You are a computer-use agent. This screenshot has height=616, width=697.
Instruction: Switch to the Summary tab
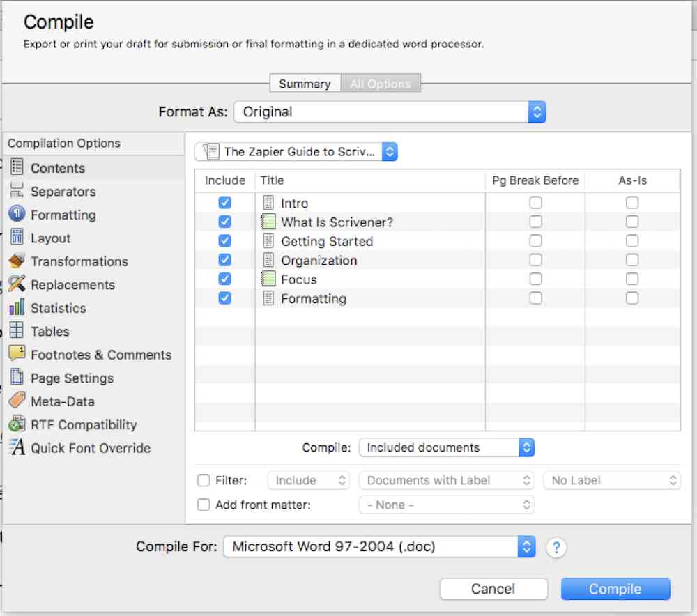point(305,84)
